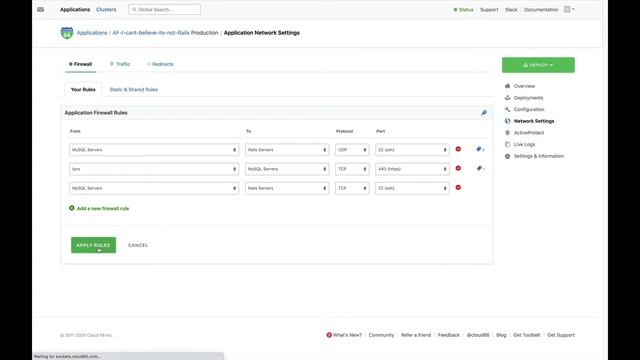The image size is (640, 360).
Task: Delete the 443 (https) firewall rule
Action: 458,168
